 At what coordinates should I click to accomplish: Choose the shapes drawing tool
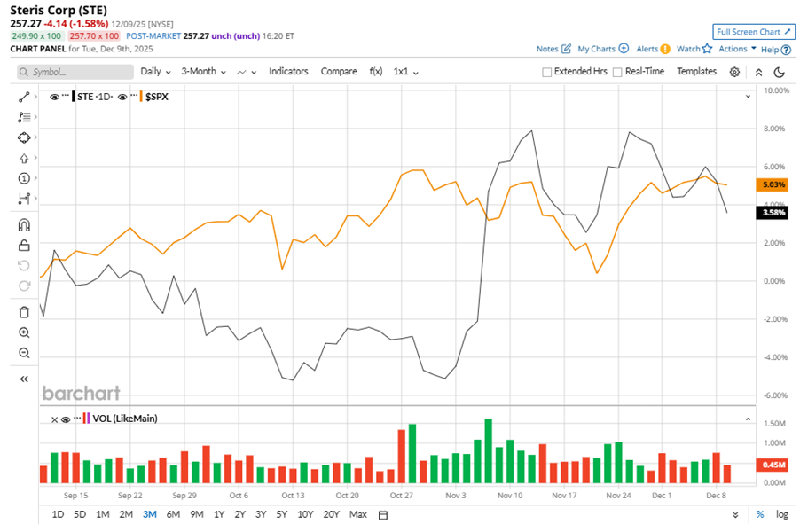pos(24,137)
